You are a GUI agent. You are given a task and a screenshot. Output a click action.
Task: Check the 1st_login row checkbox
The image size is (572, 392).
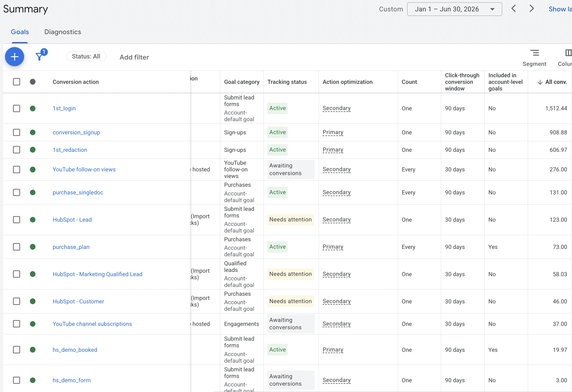[16, 108]
